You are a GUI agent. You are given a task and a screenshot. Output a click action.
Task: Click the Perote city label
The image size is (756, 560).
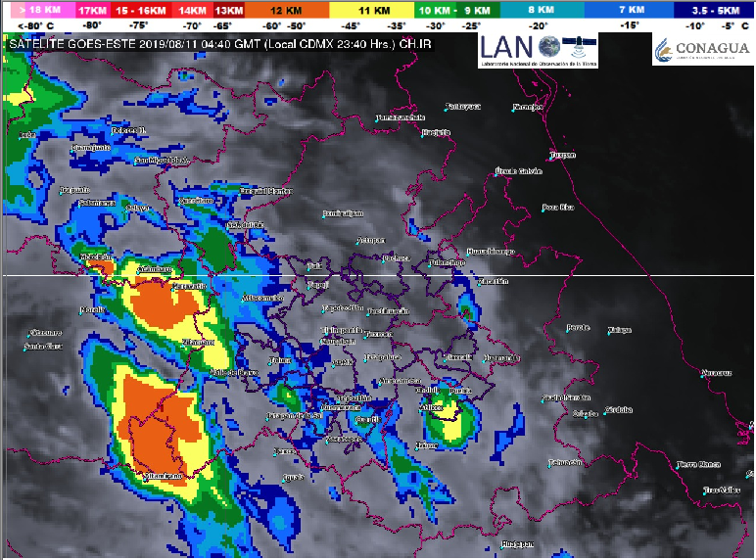(578, 327)
